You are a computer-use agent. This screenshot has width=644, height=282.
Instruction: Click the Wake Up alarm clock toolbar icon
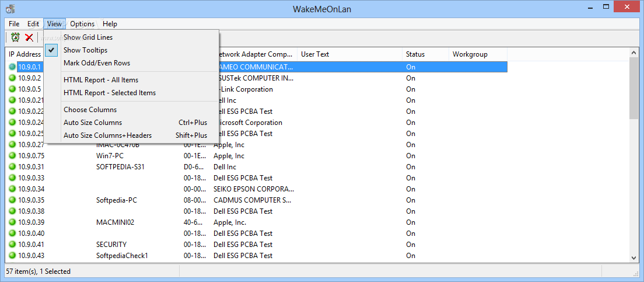(x=15, y=37)
